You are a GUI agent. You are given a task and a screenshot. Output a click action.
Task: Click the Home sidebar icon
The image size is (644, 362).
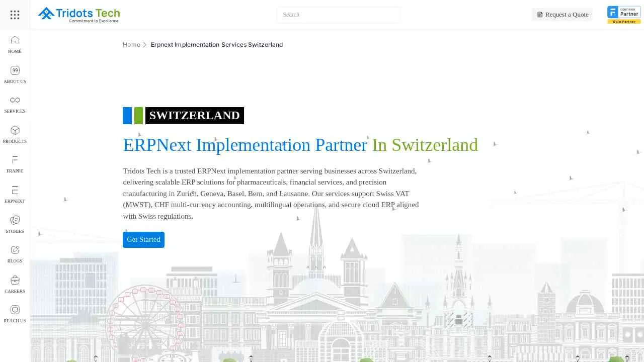[x=15, y=40]
